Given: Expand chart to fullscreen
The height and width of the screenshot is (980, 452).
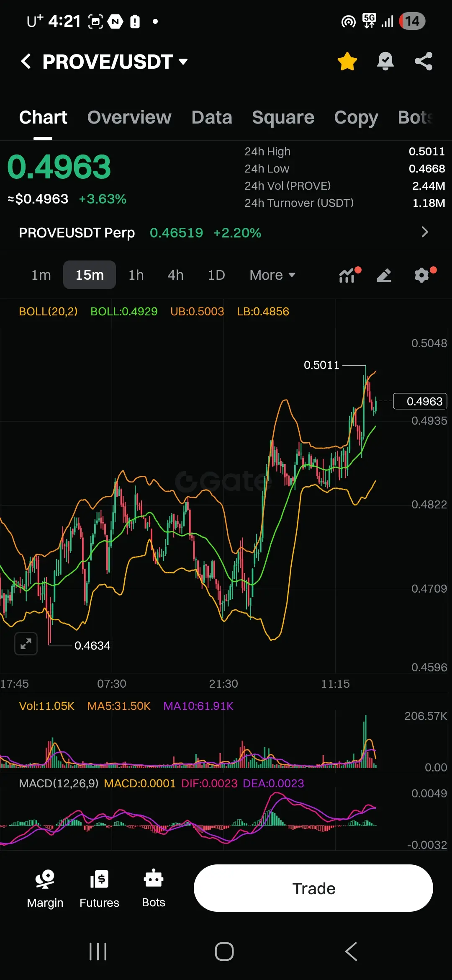Looking at the screenshot, I should 26,643.
